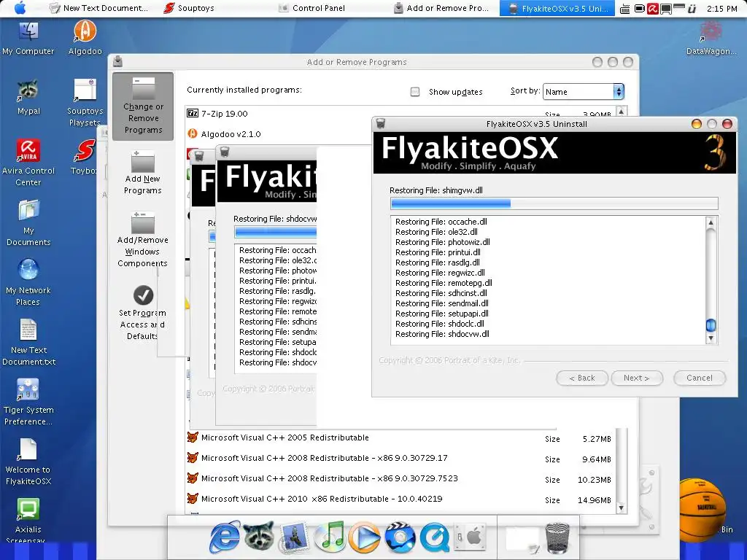Click log line Restoring File: occache.dll
The height and width of the screenshot is (560, 747).
tap(441, 222)
